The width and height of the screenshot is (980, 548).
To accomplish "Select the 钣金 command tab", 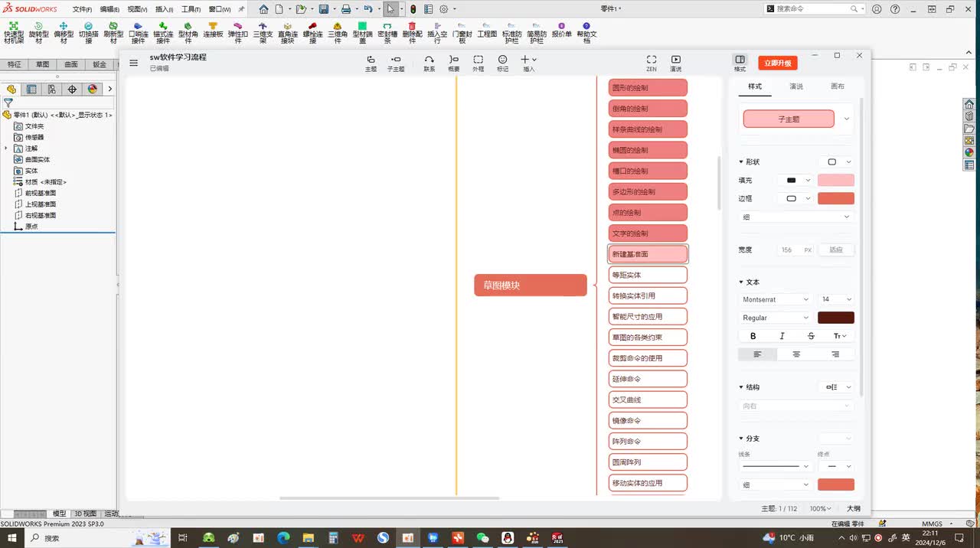I will point(100,65).
